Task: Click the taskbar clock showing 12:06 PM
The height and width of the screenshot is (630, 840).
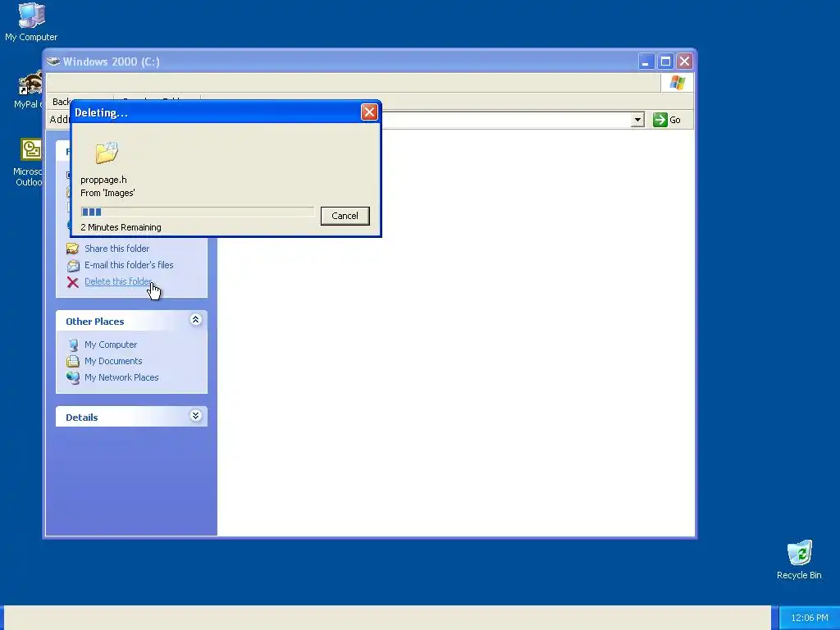Action: [x=810, y=618]
